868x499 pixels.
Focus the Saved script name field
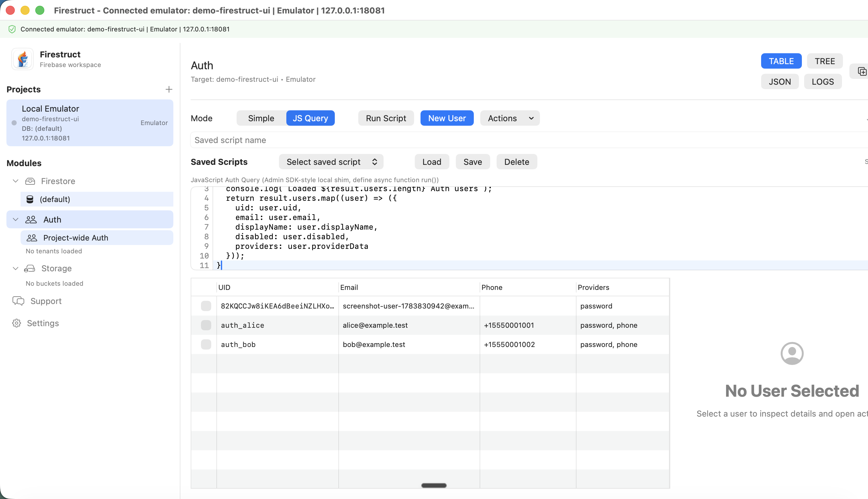click(529, 140)
